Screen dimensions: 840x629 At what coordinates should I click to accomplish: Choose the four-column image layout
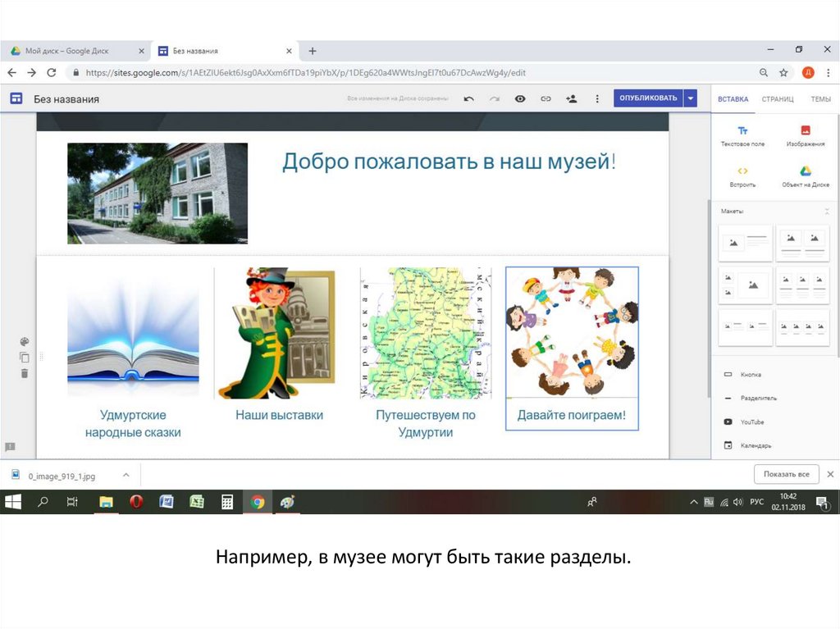click(x=802, y=327)
